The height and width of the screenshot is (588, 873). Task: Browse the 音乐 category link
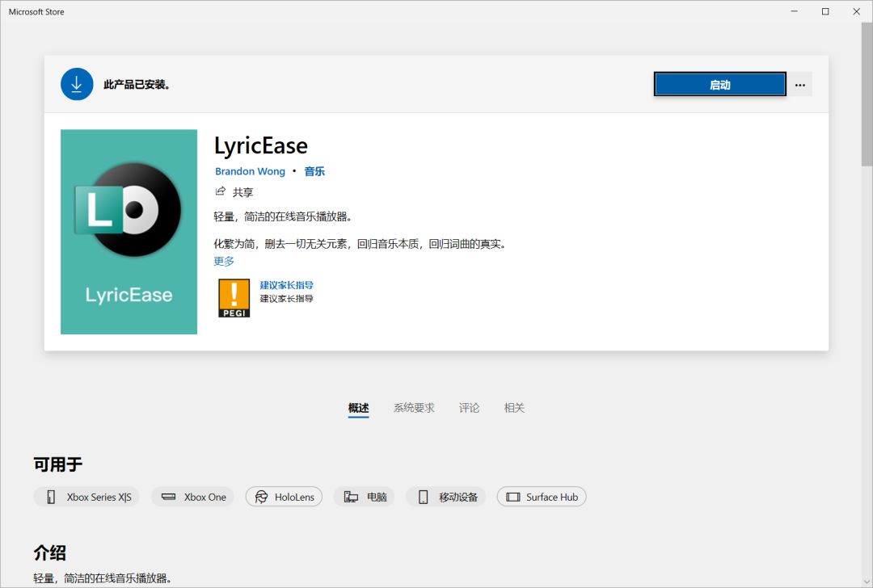(x=314, y=171)
